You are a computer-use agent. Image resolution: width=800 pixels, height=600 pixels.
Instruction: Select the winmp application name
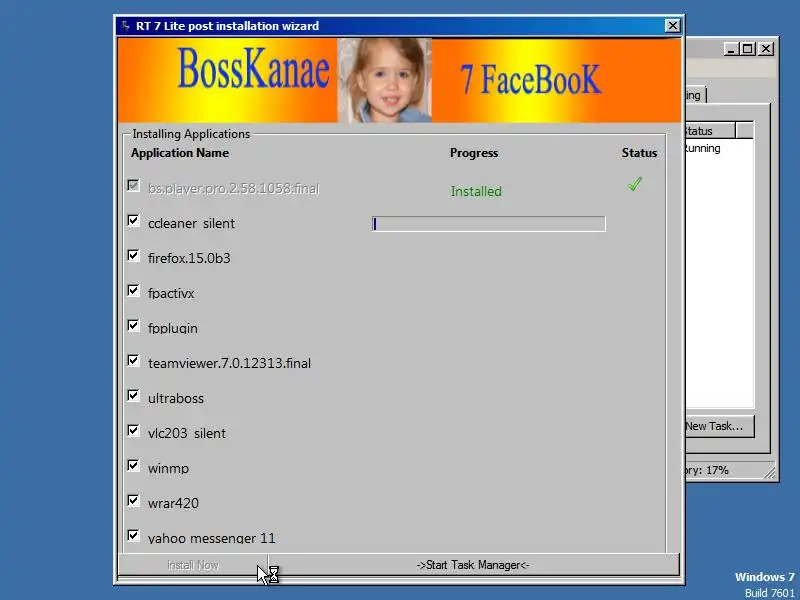(168, 468)
